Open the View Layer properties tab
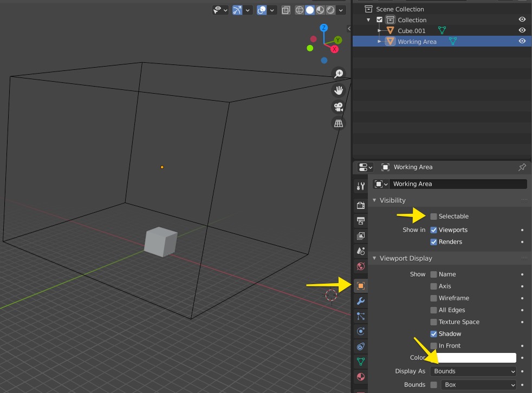This screenshot has height=393, width=532. point(361,235)
